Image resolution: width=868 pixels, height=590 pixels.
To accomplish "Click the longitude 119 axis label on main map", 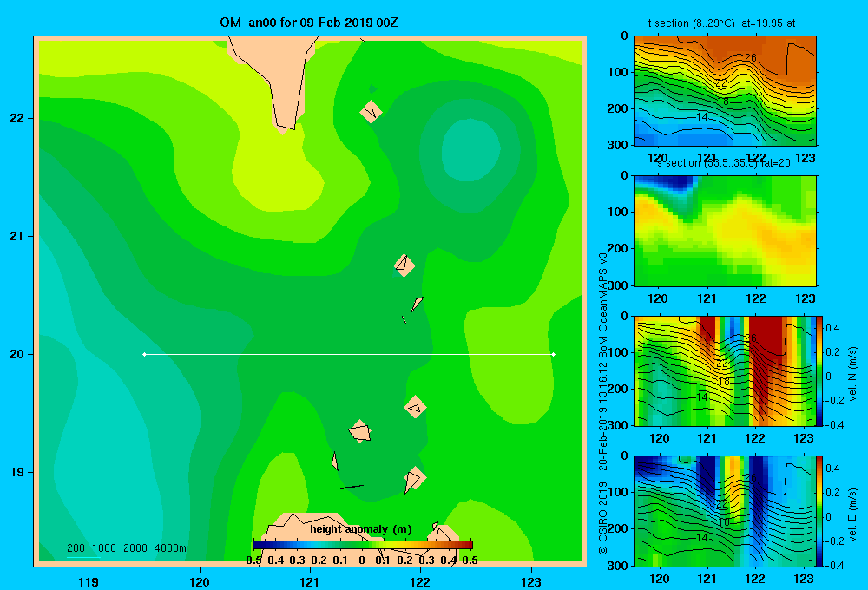I will tap(89, 581).
